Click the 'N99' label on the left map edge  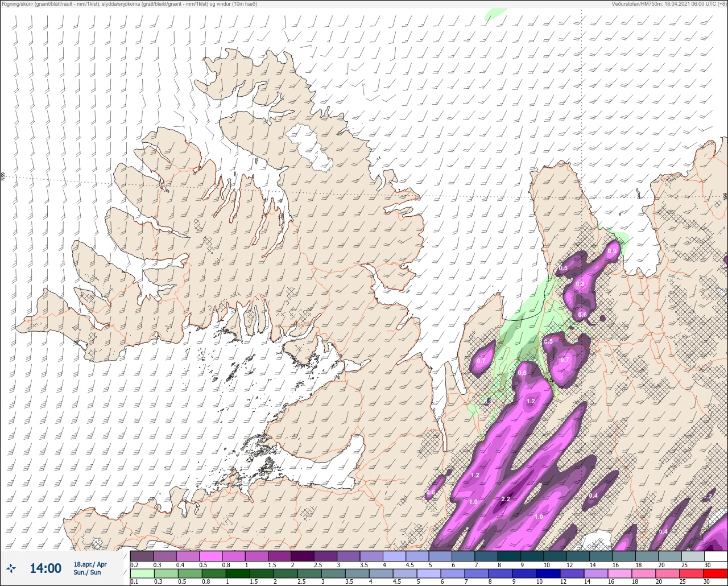point(3,178)
